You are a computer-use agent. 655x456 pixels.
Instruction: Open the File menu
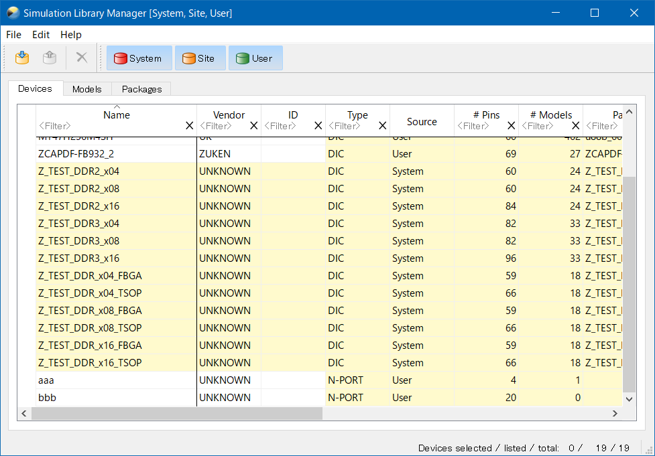coord(14,34)
